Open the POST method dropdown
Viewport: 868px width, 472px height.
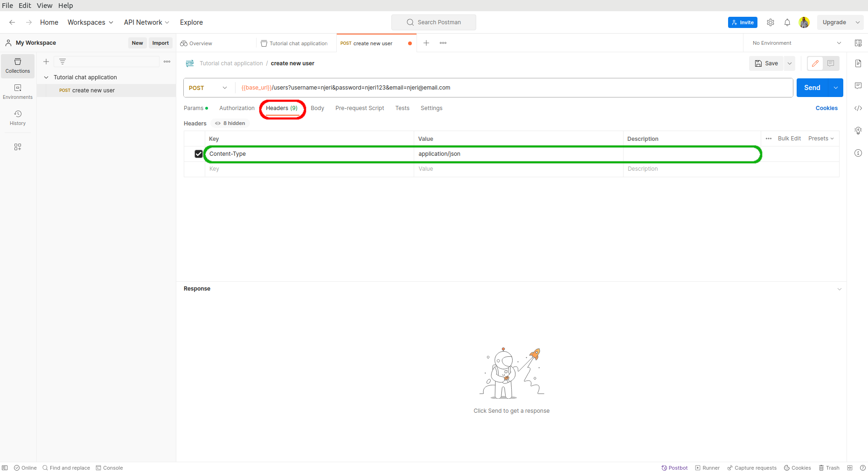pyautogui.click(x=208, y=88)
